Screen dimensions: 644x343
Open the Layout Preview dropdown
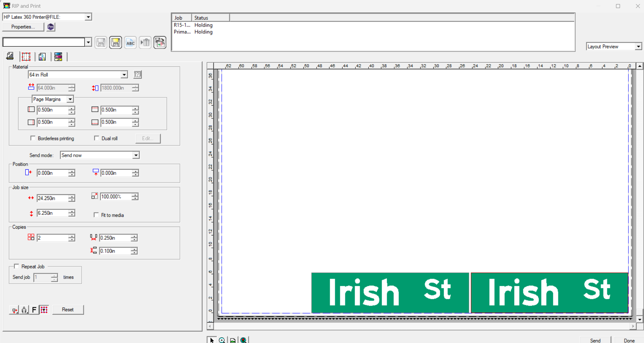tap(638, 47)
